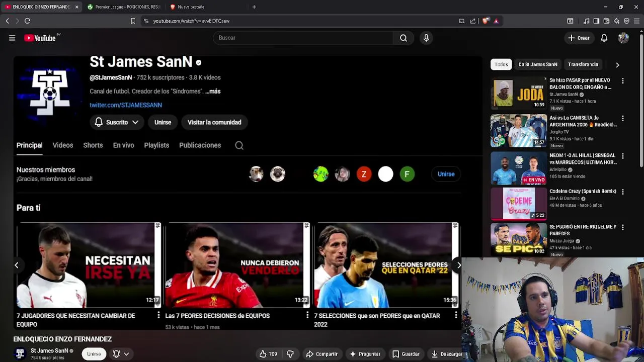
Task: Switch to the Videos tab
Action: click(x=63, y=145)
